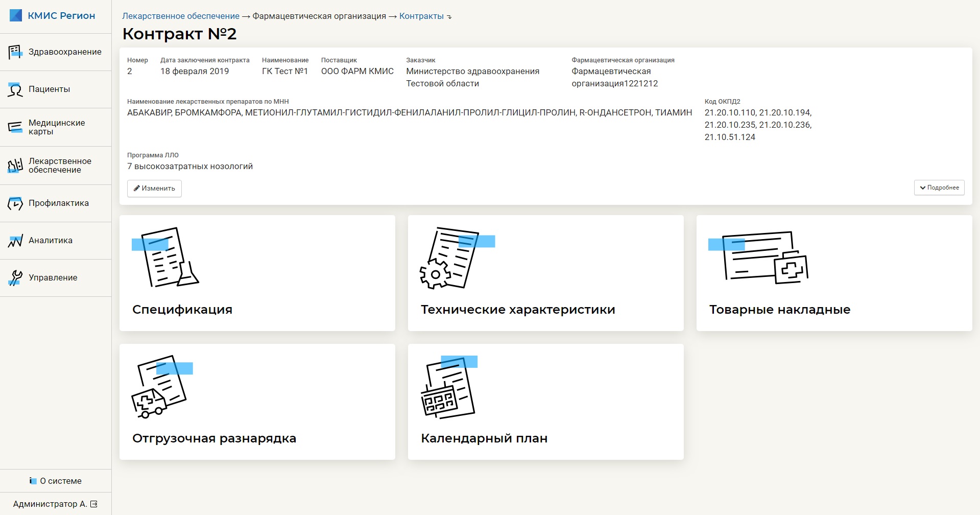Screen dimensions: 980x515
Task: Open the Аналитика chart icon
Action: [15, 241]
